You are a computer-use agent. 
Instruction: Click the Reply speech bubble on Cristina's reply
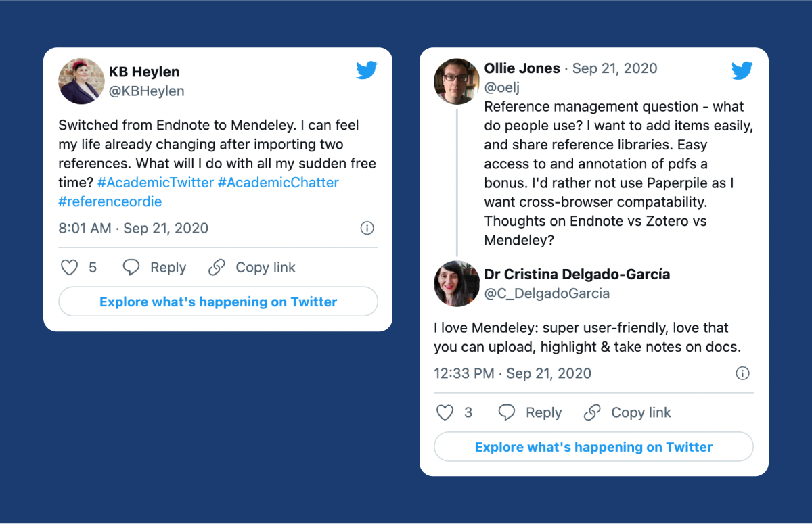(x=507, y=412)
